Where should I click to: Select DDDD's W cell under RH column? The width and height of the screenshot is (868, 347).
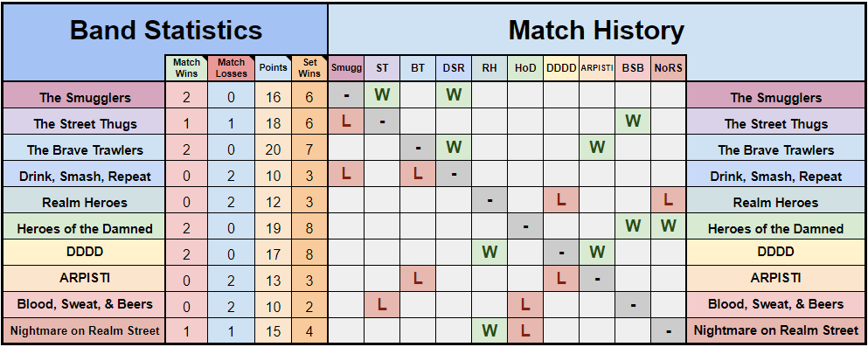click(490, 253)
